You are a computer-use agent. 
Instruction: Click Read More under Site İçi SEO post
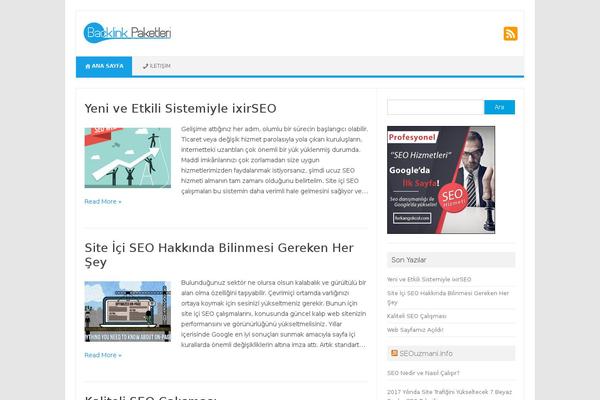click(103, 355)
